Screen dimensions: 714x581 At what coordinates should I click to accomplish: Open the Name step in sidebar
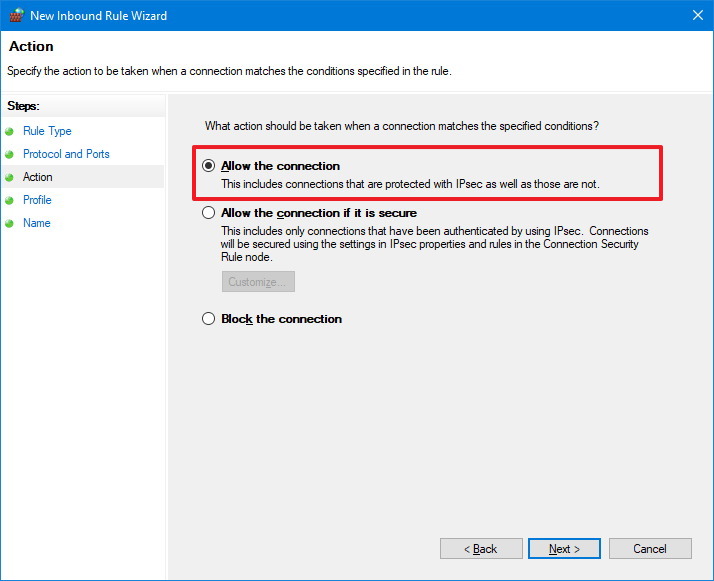coord(36,223)
